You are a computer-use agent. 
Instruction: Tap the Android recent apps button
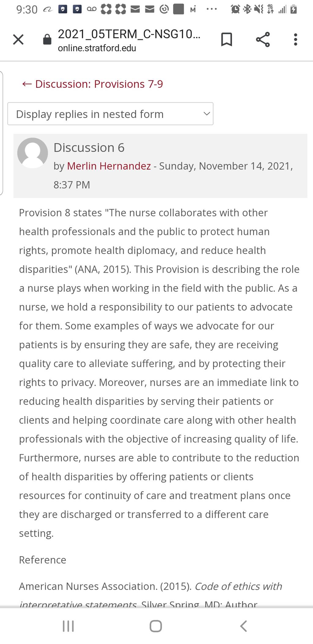point(68,626)
